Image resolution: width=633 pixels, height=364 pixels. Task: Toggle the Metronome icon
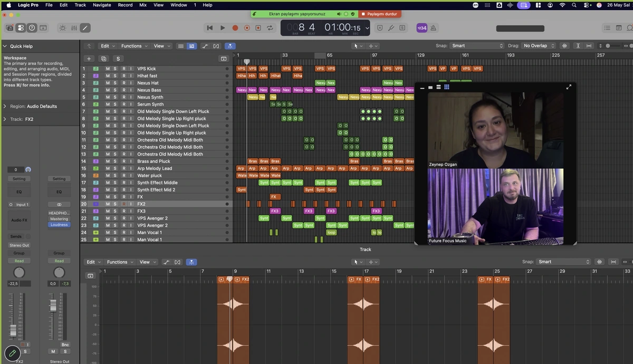(x=433, y=28)
